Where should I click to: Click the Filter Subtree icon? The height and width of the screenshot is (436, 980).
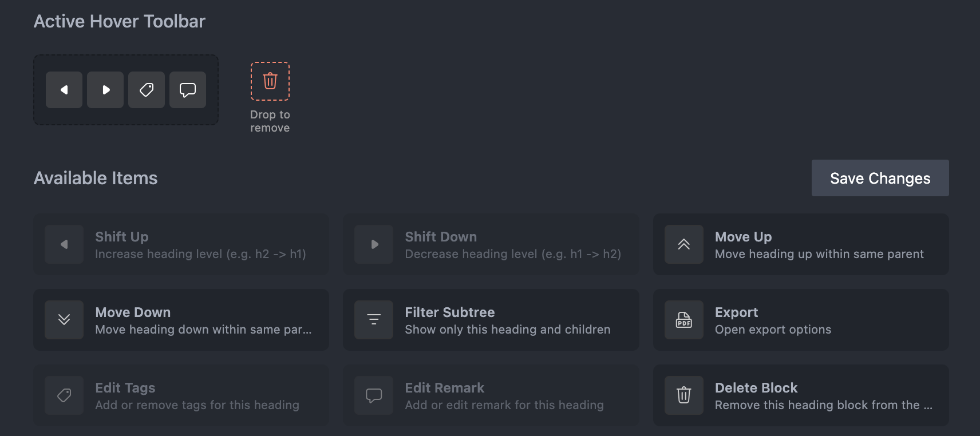pyautogui.click(x=374, y=320)
